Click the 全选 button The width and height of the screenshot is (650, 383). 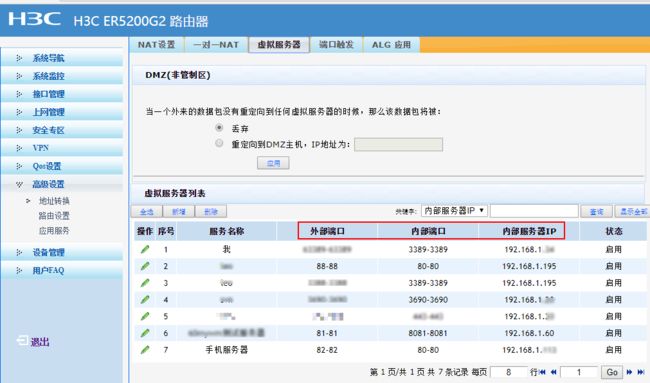point(147,211)
